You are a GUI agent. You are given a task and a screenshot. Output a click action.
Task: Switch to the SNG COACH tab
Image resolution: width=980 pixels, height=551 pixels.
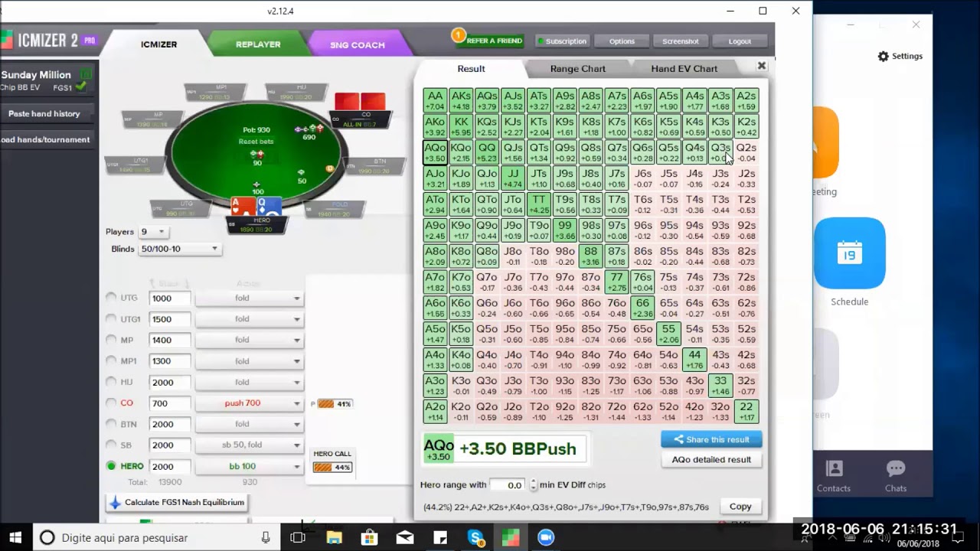coord(357,44)
